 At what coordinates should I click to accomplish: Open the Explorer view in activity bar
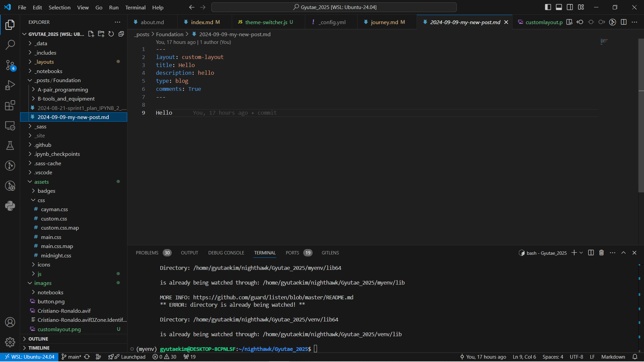click(x=10, y=24)
